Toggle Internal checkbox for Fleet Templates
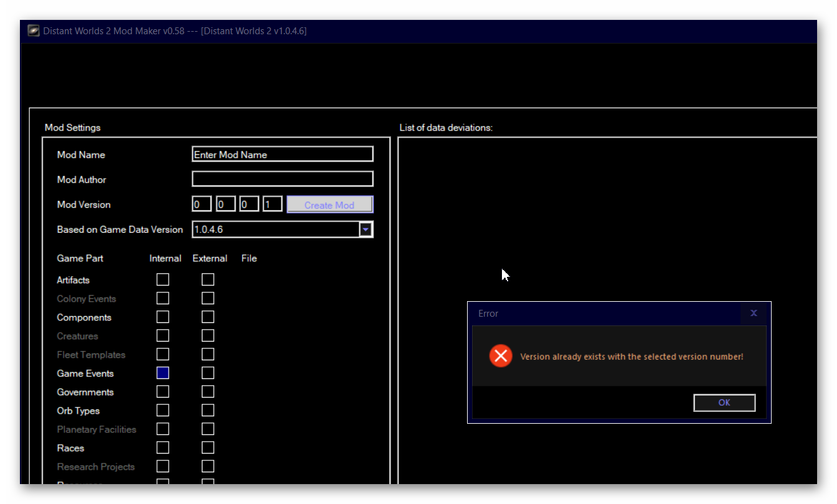 163,354
